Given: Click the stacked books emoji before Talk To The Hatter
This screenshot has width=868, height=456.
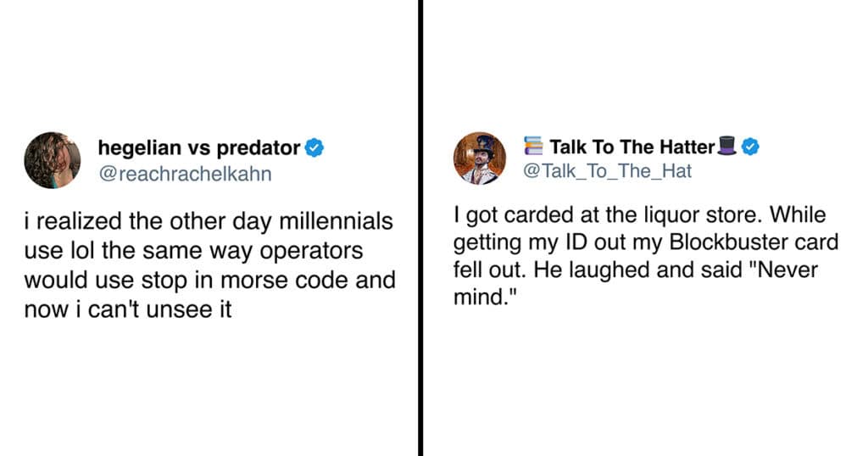Looking at the screenshot, I should (534, 146).
